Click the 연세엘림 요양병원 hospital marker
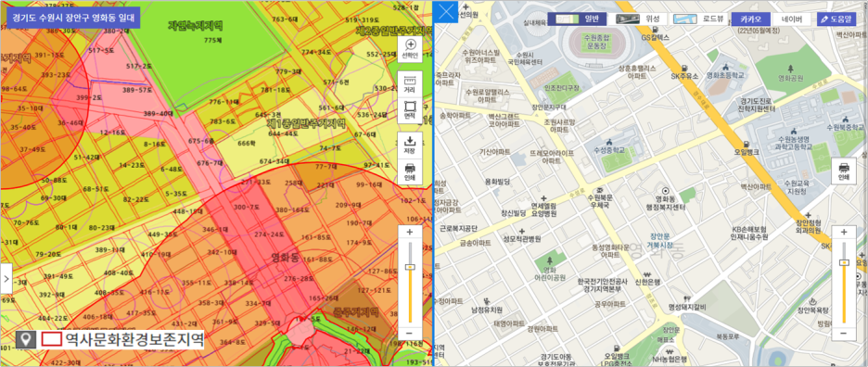The width and height of the screenshot is (868, 367). pyautogui.click(x=543, y=197)
